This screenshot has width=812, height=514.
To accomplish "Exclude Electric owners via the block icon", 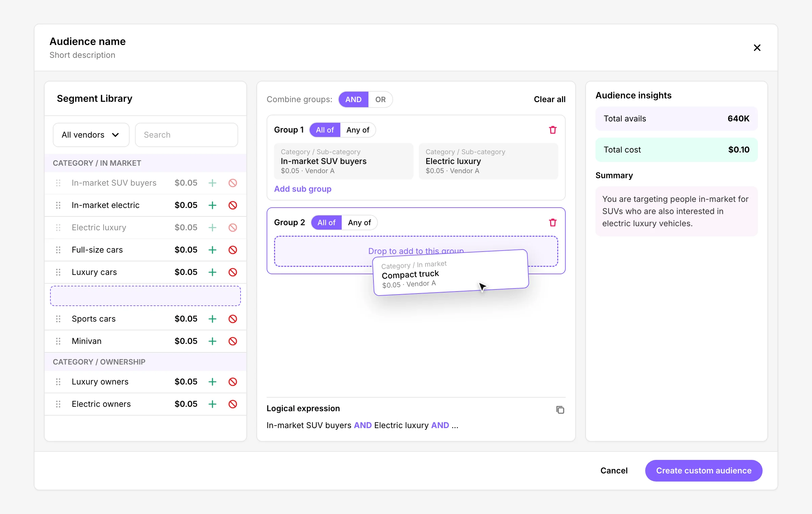I will click(x=233, y=404).
